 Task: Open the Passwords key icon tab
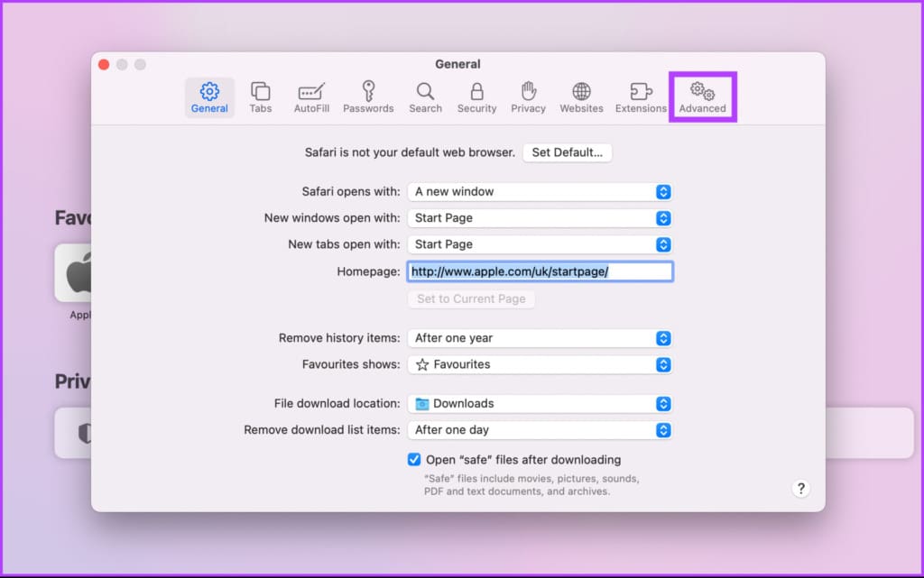(x=368, y=97)
